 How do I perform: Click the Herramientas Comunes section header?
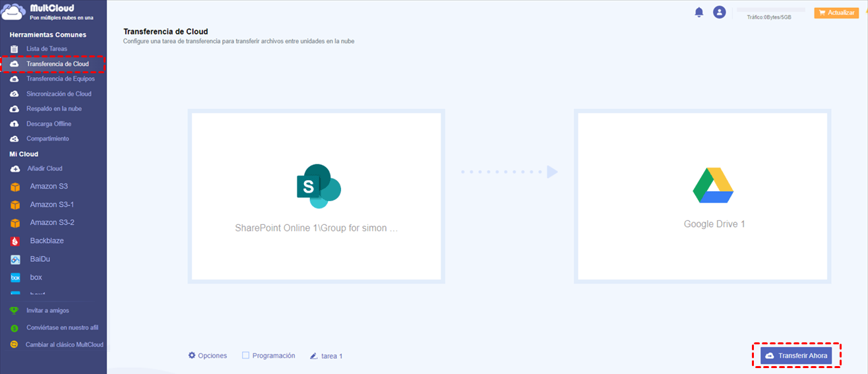48,34
